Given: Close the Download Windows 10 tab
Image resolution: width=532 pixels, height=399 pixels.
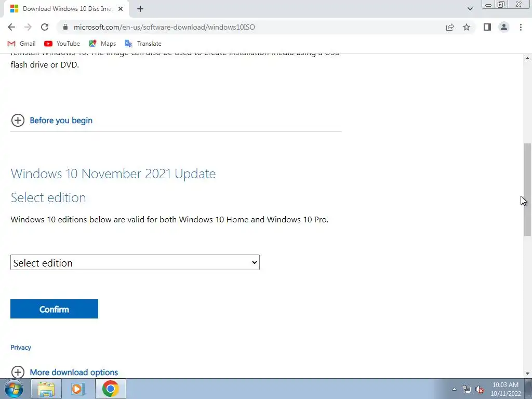Looking at the screenshot, I should click(121, 9).
